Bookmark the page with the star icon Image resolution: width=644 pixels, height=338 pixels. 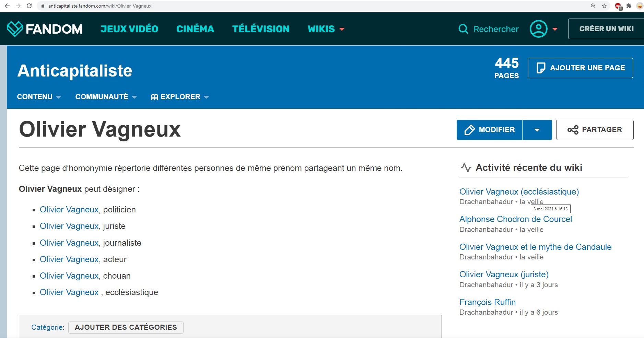[604, 6]
